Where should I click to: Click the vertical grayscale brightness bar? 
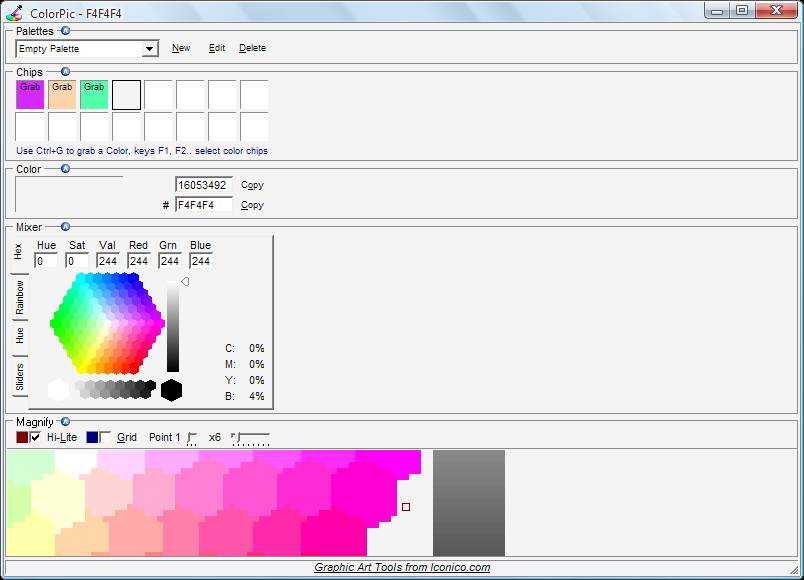173,326
